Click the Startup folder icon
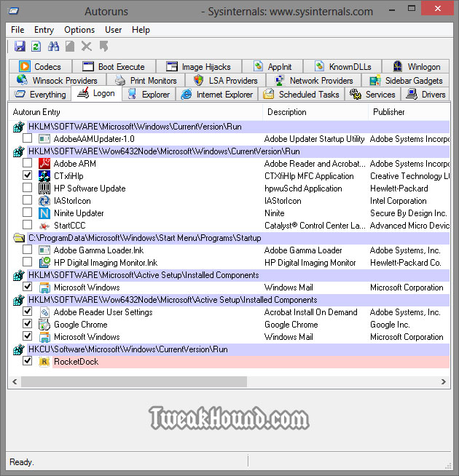Screen dimensions: 459x476 tap(19, 238)
